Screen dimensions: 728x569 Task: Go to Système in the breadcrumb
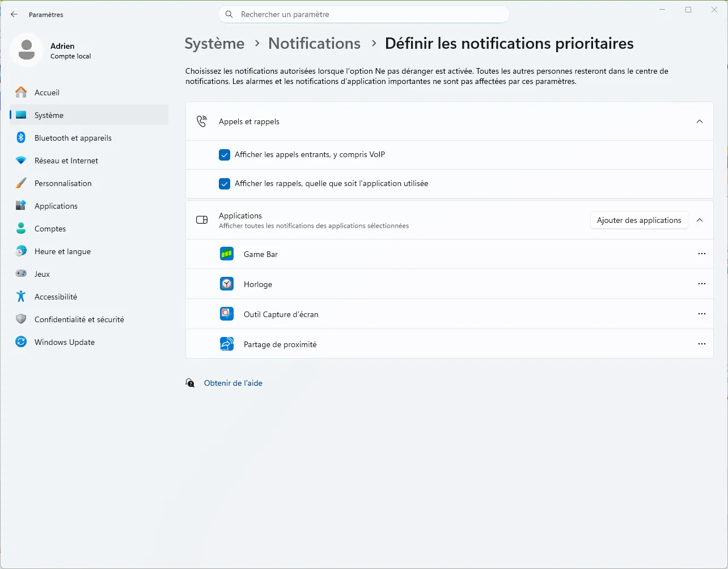point(214,44)
